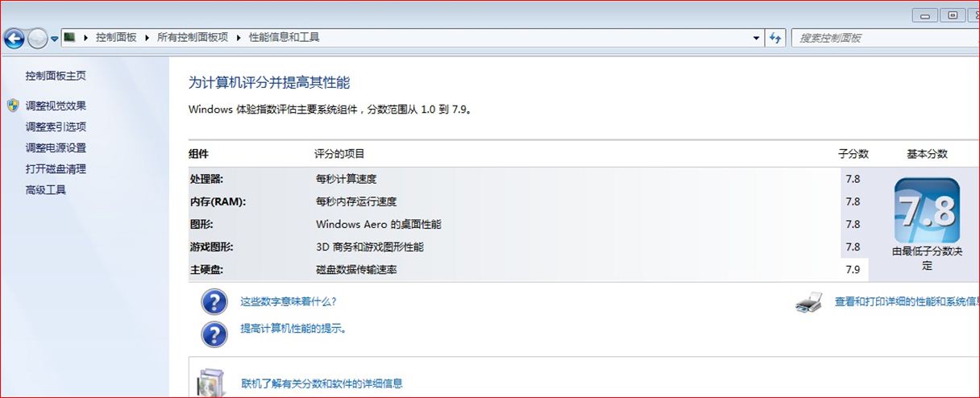Go back with the blue back arrow
The width and height of the screenshot is (980, 398).
(x=14, y=38)
